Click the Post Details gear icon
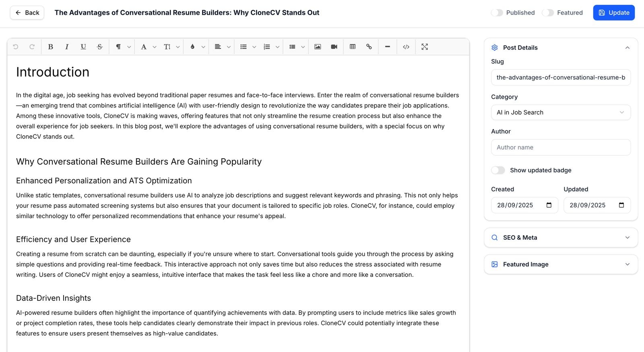 point(495,48)
